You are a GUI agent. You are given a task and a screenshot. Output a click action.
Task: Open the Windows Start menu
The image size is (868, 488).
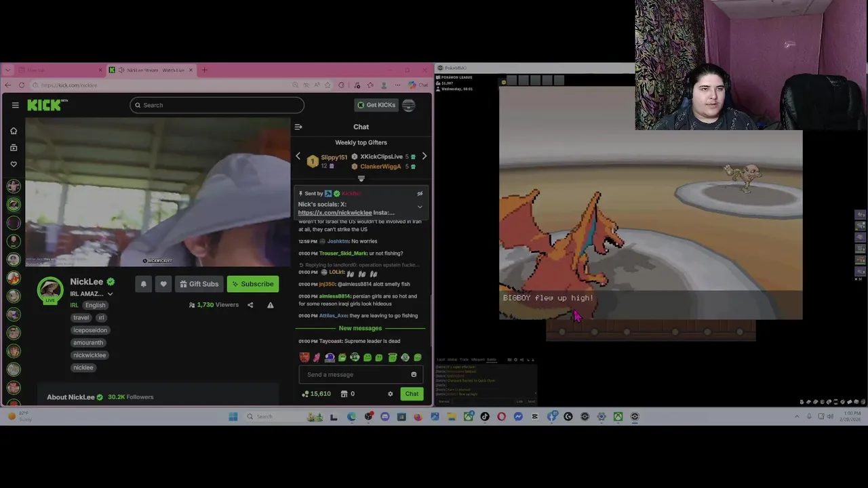[233, 416]
